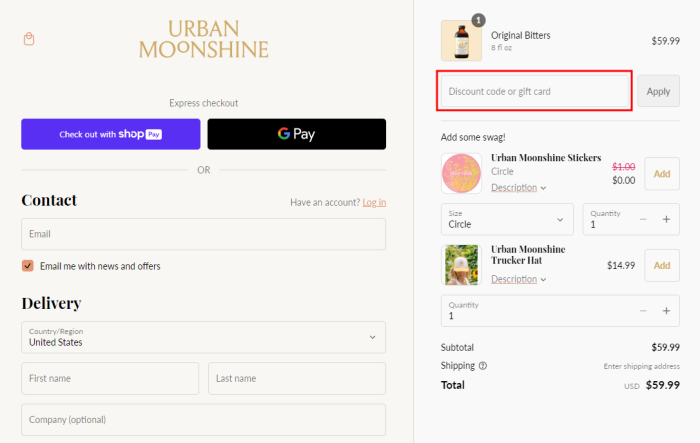Click the Express checkout heading
The image size is (700, 443).
coord(204,103)
